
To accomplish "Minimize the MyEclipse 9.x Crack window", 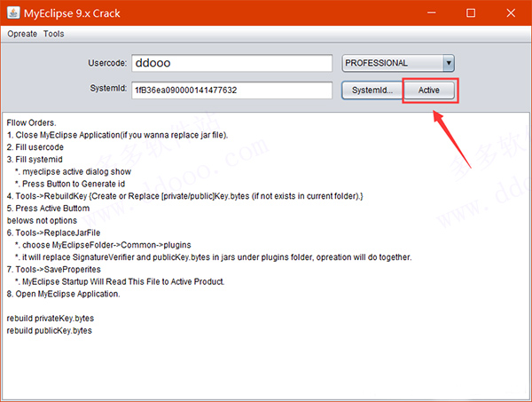I will (432, 13).
